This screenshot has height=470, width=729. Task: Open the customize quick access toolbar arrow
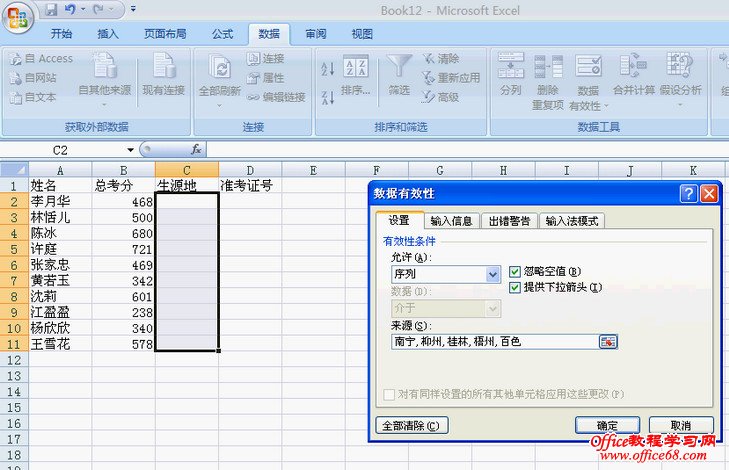[133, 9]
